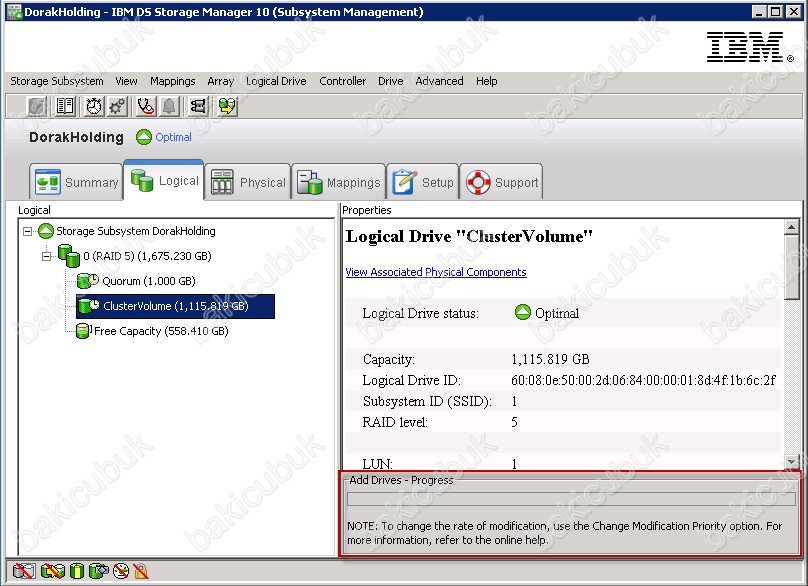808x586 pixels.
Task: Open the Help menu
Action: coord(486,81)
